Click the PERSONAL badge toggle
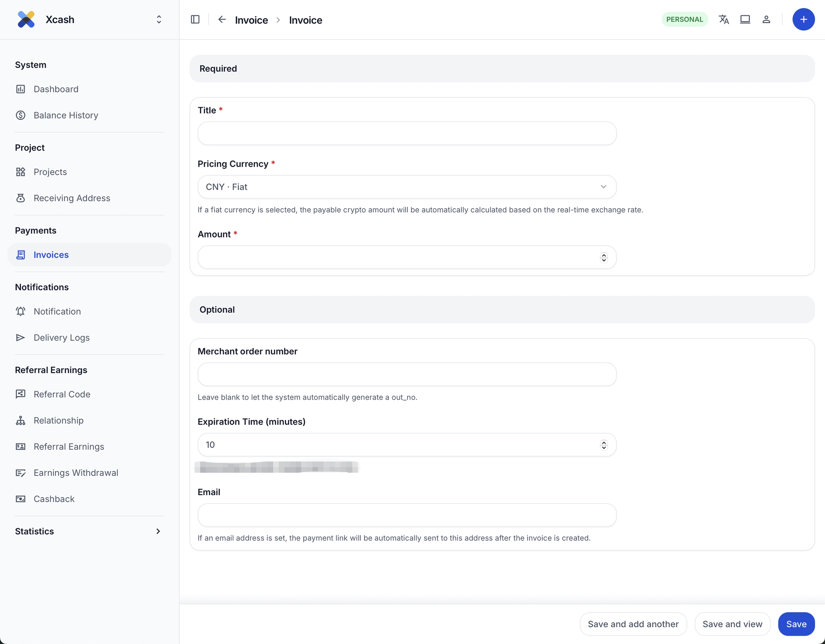Image resolution: width=825 pixels, height=644 pixels. (x=684, y=20)
